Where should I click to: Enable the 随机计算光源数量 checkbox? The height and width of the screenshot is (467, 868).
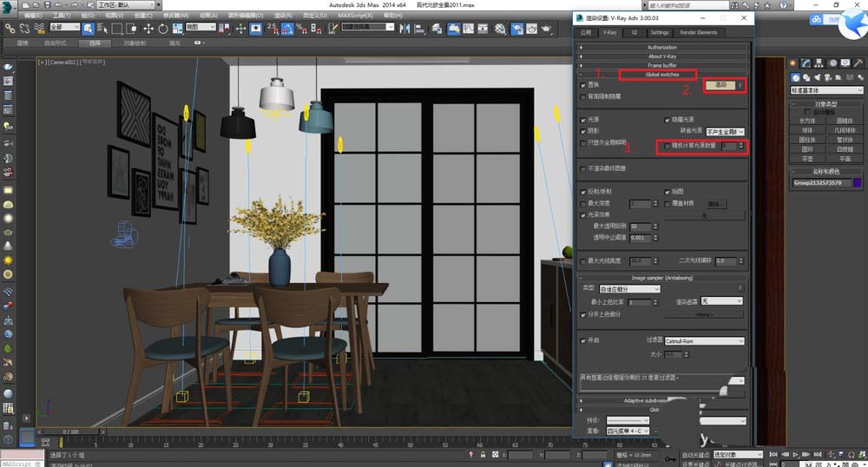click(x=667, y=146)
